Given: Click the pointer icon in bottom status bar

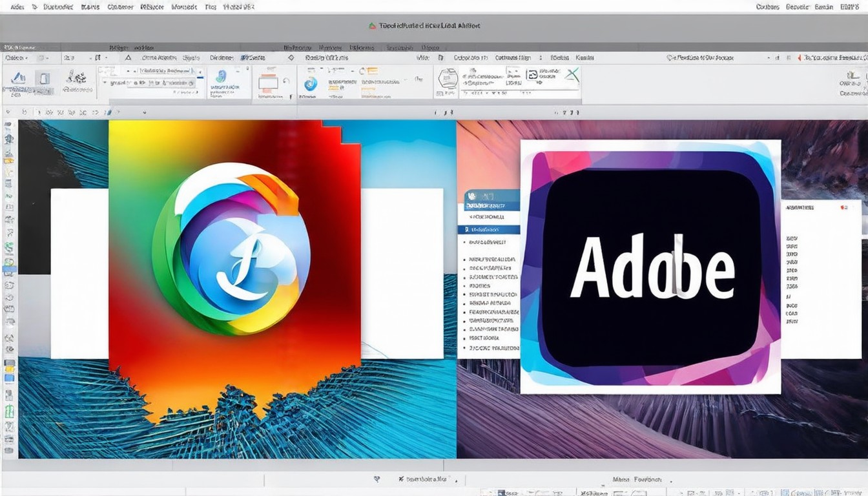Looking at the screenshot, I should click(x=377, y=479).
